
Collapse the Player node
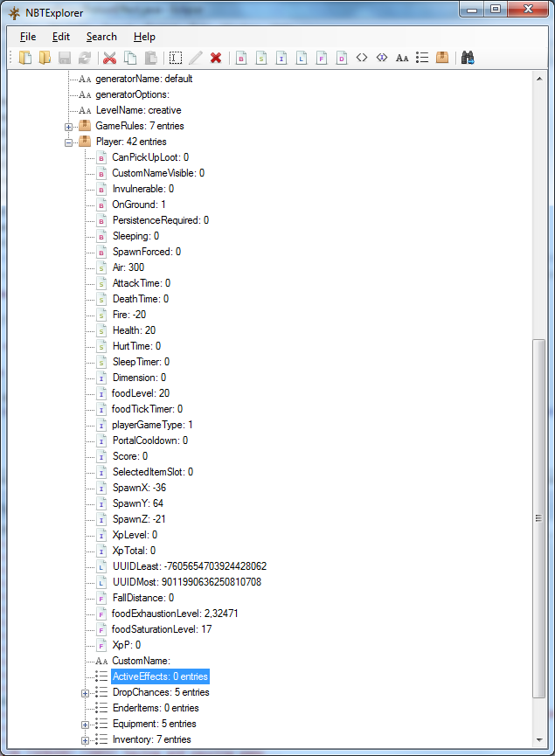click(x=68, y=142)
